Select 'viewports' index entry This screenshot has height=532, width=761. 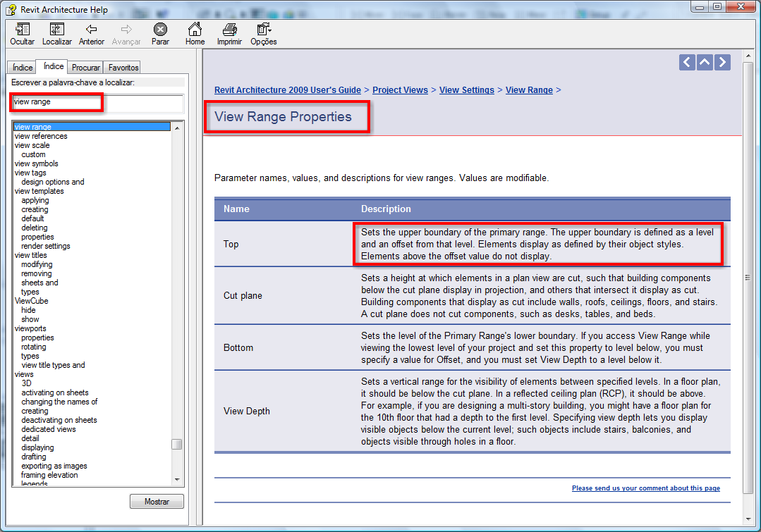[30, 329]
